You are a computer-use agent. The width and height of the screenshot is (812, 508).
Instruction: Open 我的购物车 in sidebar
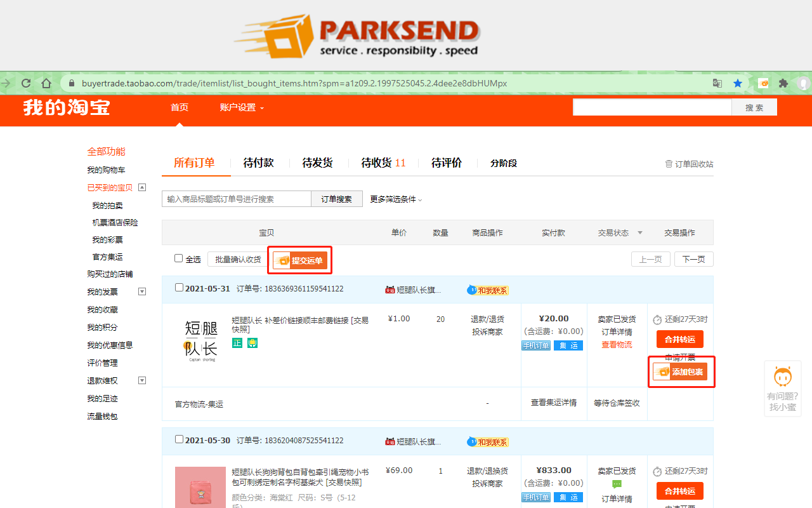(106, 170)
